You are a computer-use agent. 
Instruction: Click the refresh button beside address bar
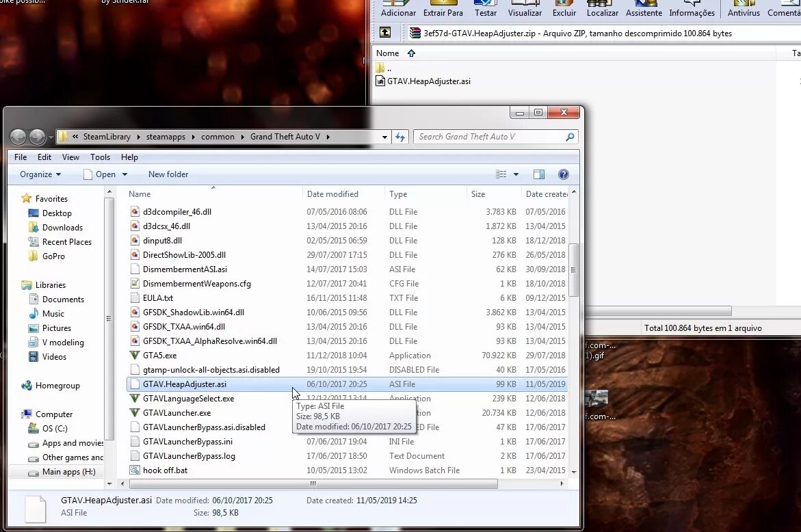pos(400,137)
